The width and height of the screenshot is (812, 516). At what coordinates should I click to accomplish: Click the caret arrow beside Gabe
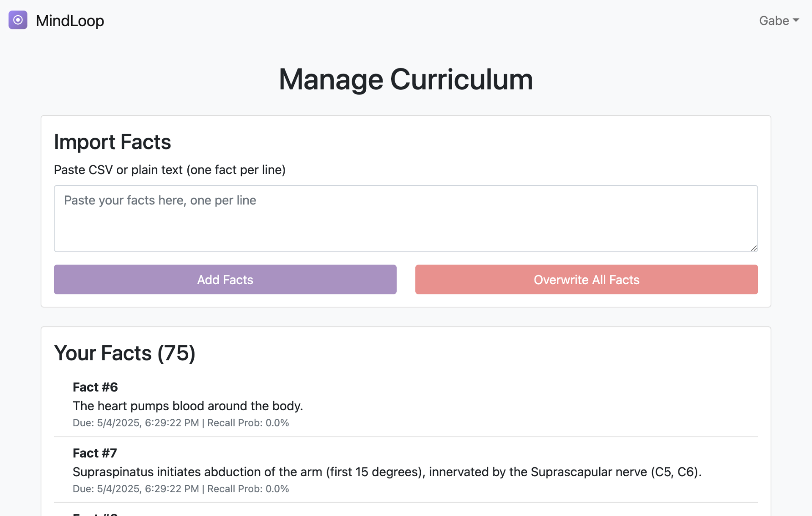796,20
